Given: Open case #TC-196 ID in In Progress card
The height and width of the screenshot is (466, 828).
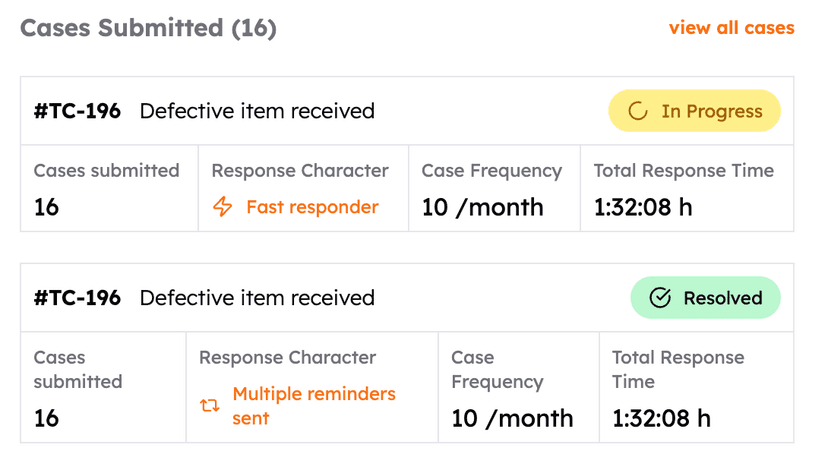Looking at the screenshot, I should click(x=77, y=111).
